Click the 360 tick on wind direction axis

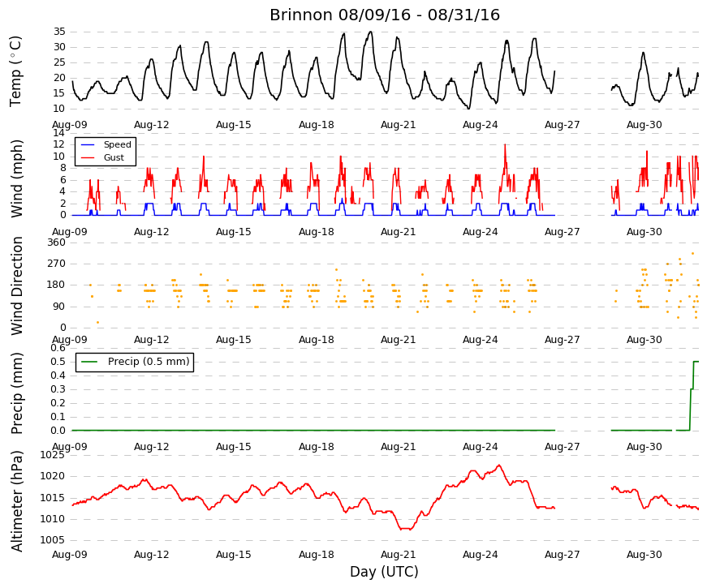pyautogui.click(x=57, y=242)
